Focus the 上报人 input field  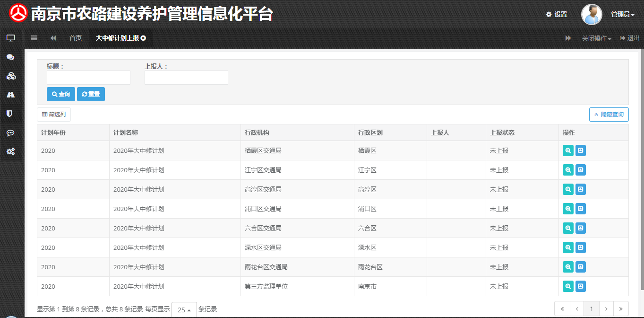coord(186,78)
